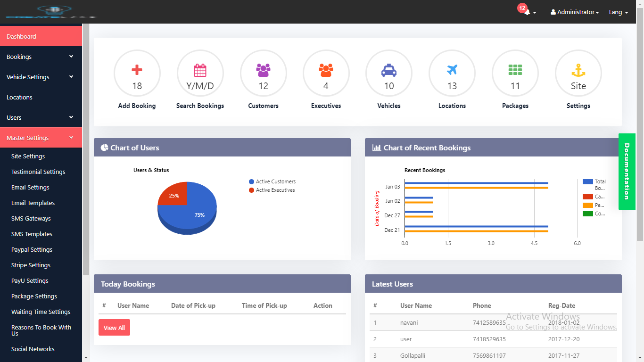This screenshot has height=362, width=644.
Task: Toggle Active Customers legend in pie chart
Action: tap(275, 181)
